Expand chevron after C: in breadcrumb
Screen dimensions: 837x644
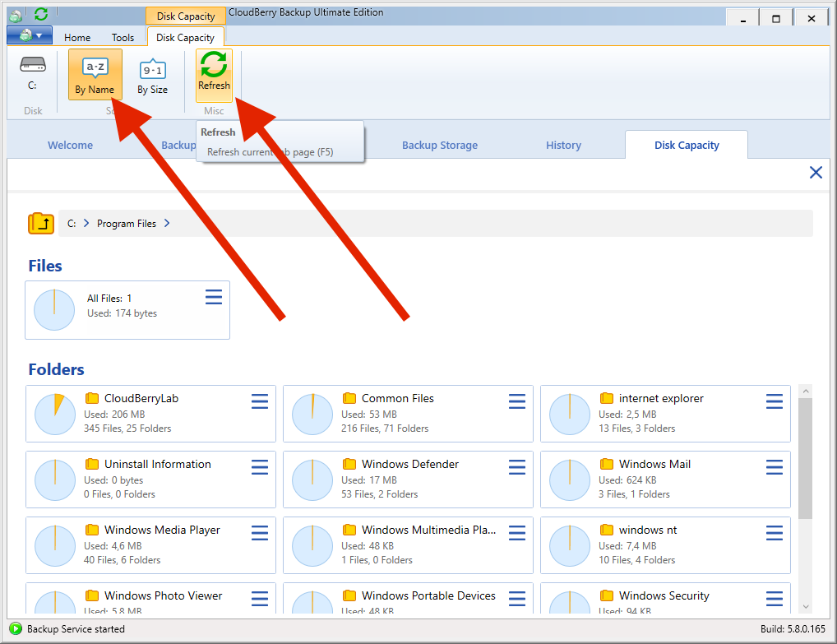tap(86, 223)
